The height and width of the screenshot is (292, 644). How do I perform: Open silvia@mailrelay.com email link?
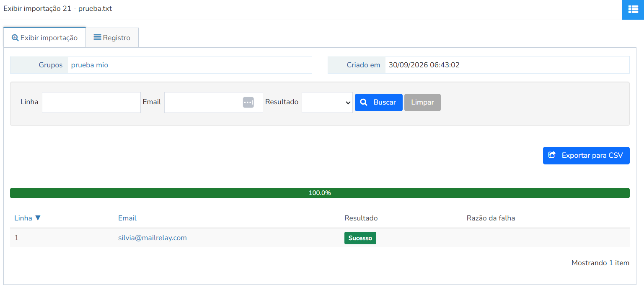(x=153, y=238)
